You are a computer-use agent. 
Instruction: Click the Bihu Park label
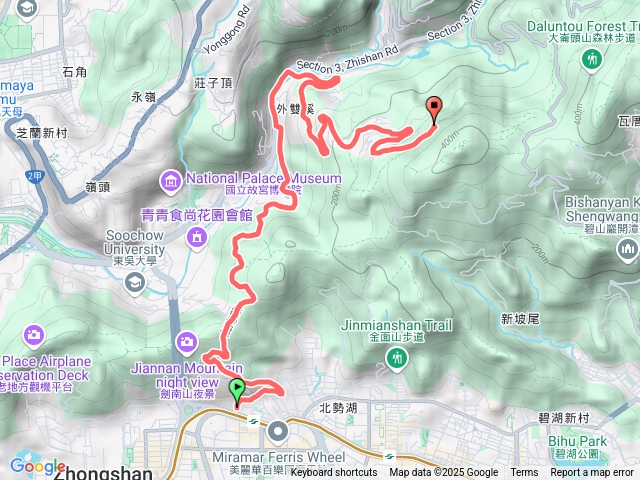(x=577, y=441)
